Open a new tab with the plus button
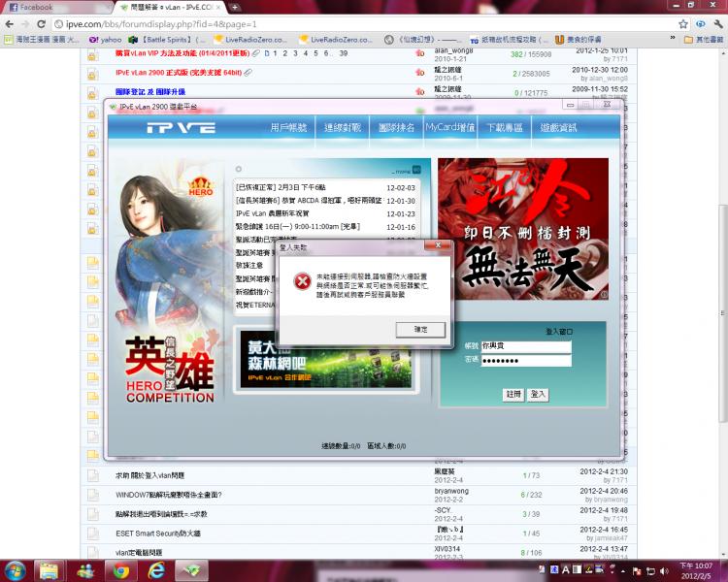 235,7
